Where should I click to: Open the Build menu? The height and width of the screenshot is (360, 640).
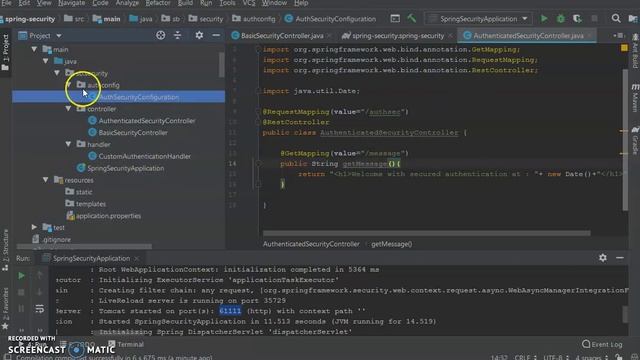pos(185,3)
